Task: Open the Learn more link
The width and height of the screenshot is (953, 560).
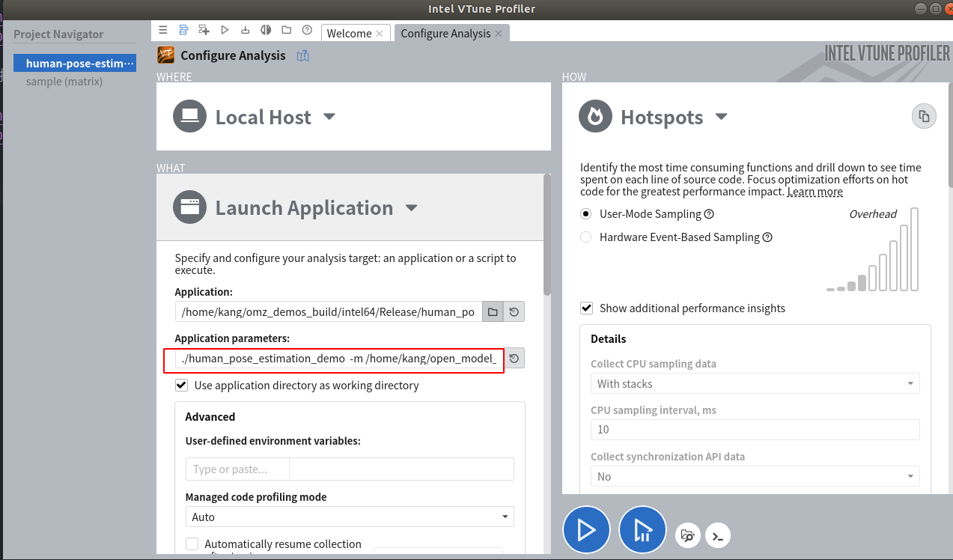Action: (x=815, y=192)
